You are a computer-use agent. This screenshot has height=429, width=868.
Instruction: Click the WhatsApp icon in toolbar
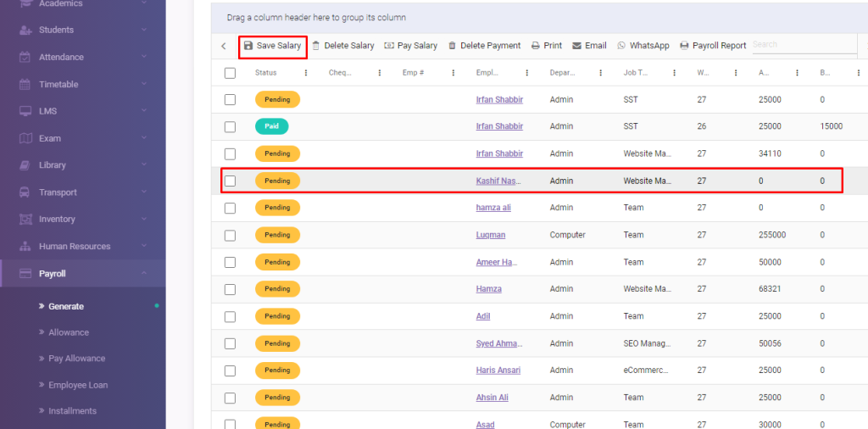pos(621,46)
